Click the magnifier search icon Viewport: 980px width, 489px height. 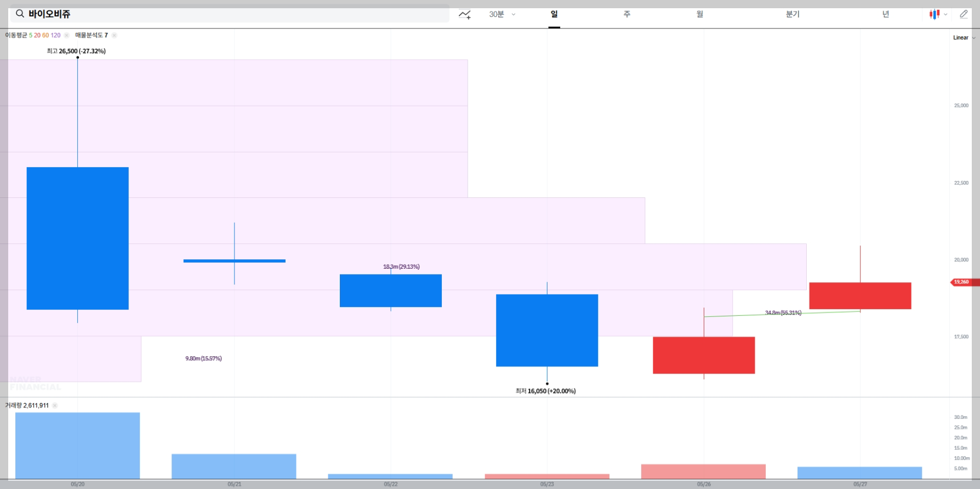point(20,14)
